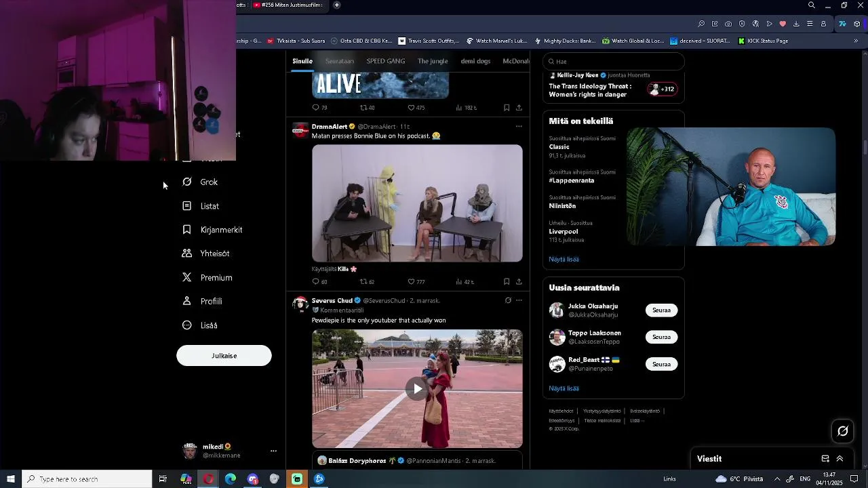Open the Mighty Ducks bookmark
Viewport: 868px width, 488px height.
pyautogui.click(x=565, y=41)
